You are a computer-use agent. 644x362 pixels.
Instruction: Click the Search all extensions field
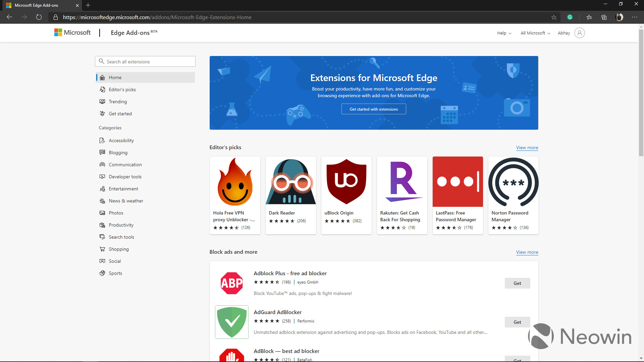(145, 61)
